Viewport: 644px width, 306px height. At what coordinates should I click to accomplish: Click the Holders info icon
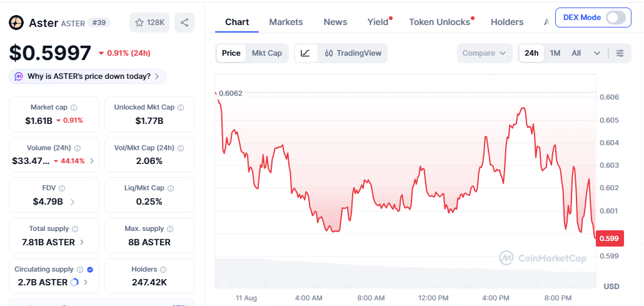coord(163,270)
